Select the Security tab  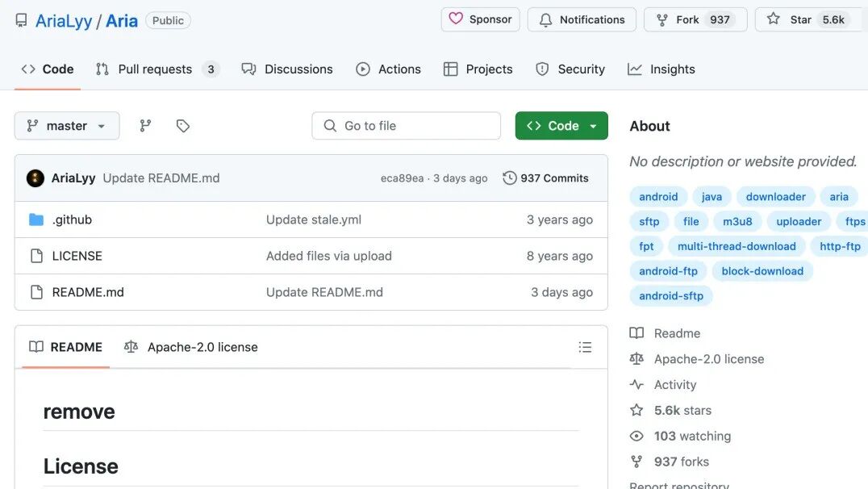pyautogui.click(x=570, y=69)
